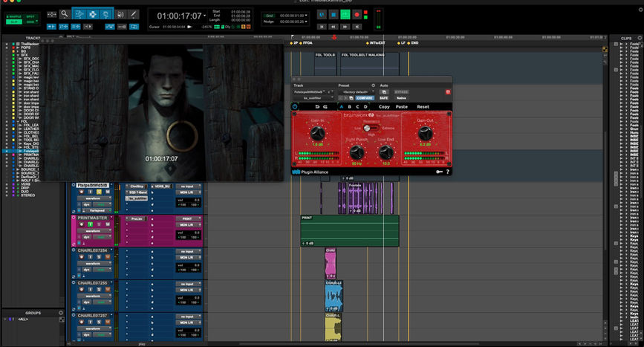This screenshot has width=644, height=347.
Task: Open bx_subfilter insert on FtstpsBttWdStB track
Action: (x=137, y=198)
